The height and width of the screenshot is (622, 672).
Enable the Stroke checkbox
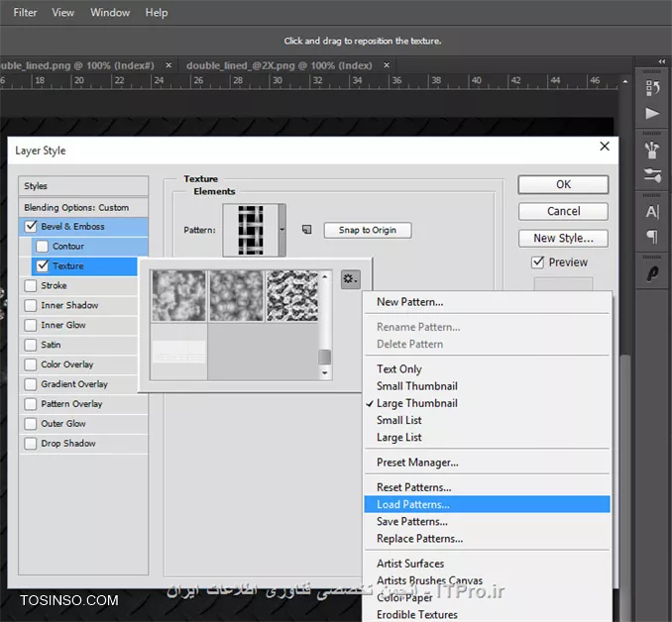(x=31, y=285)
